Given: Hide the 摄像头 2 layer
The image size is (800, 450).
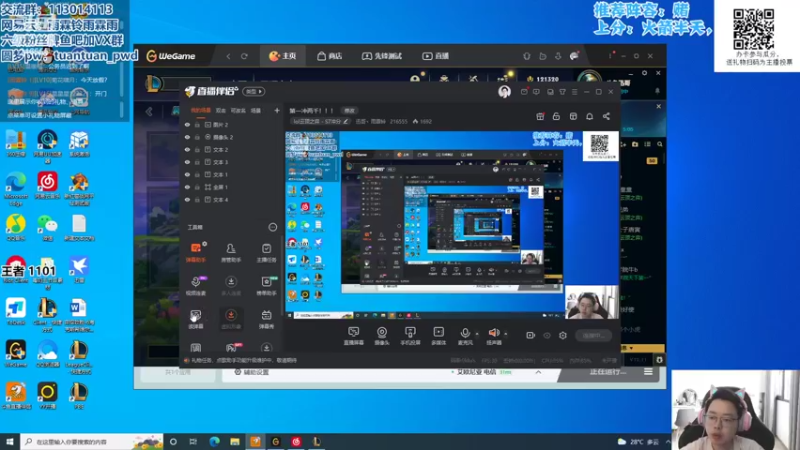Looking at the screenshot, I should pos(187,137).
